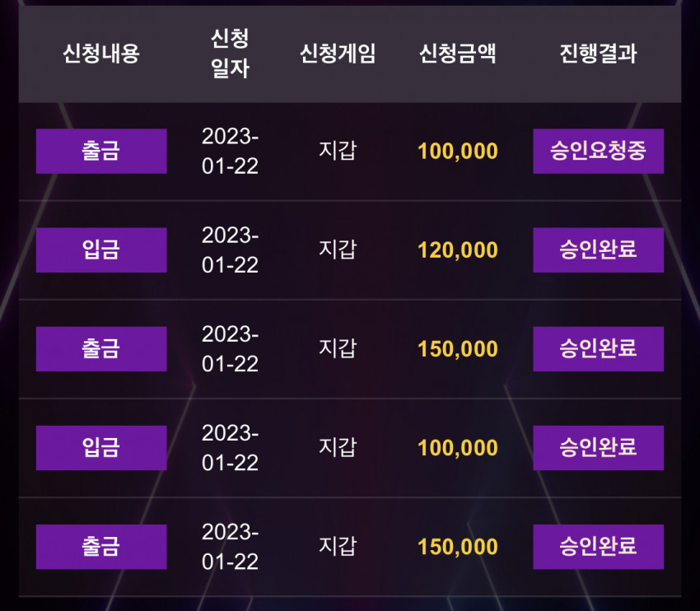The height and width of the screenshot is (611, 700).
Task: Click 승인완료 for the third row's 150,000 entry
Action: [598, 349]
